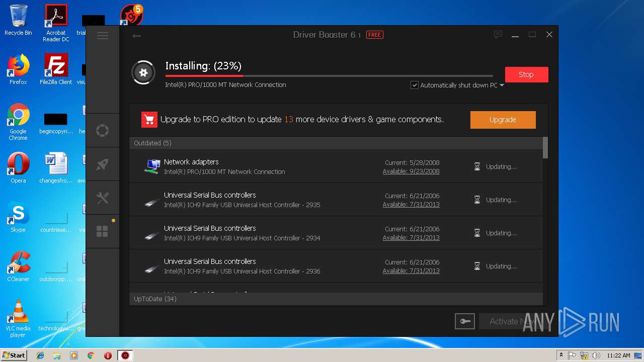Open the Boost rocket section in the sidebar
644x362 pixels.
[103, 164]
